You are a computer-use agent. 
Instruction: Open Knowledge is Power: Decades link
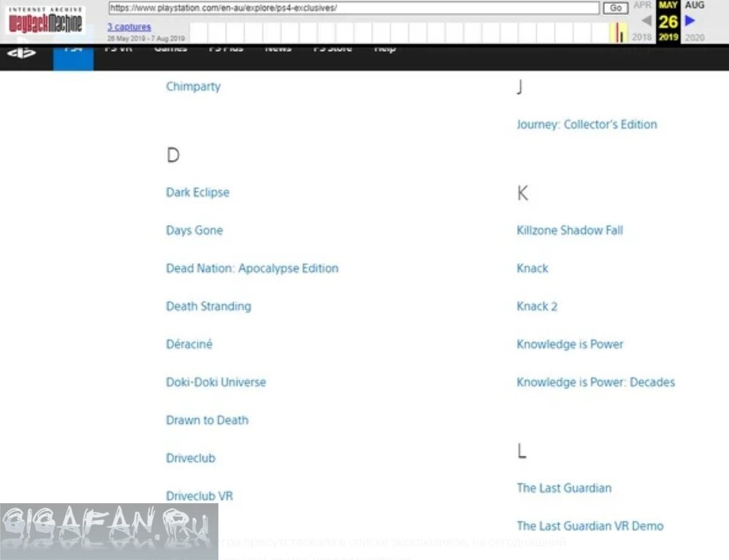tap(596, 383)
